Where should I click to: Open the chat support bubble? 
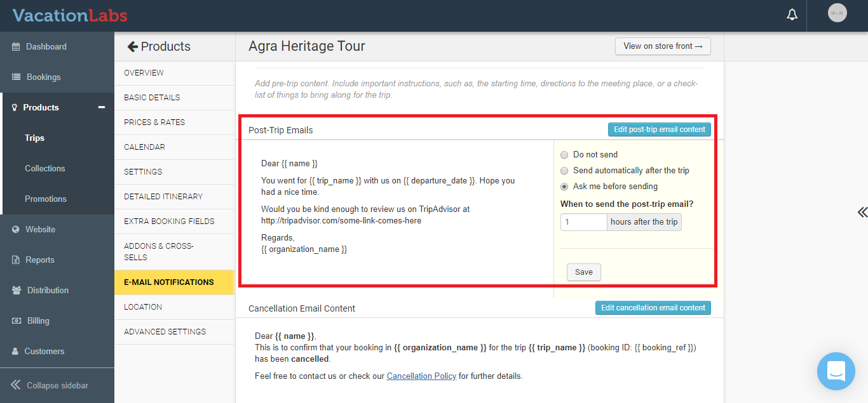click(x=836, y=371)
